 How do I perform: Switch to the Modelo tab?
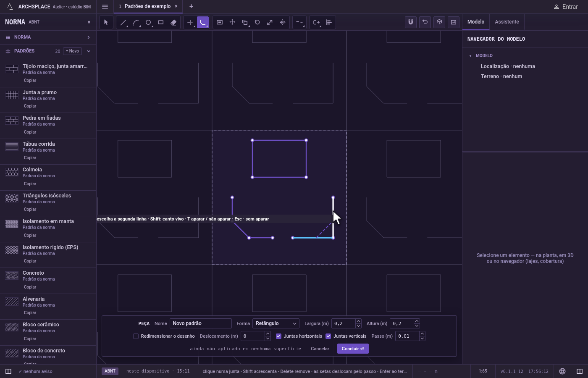[x=476, y=22]
